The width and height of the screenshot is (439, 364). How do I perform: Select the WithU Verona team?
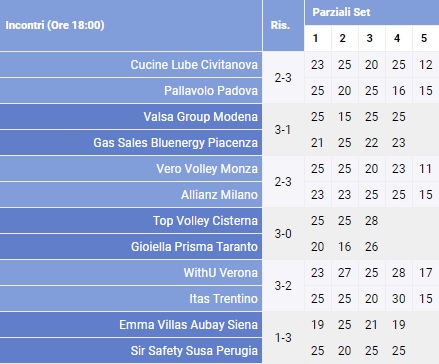(x=221, y=273)
